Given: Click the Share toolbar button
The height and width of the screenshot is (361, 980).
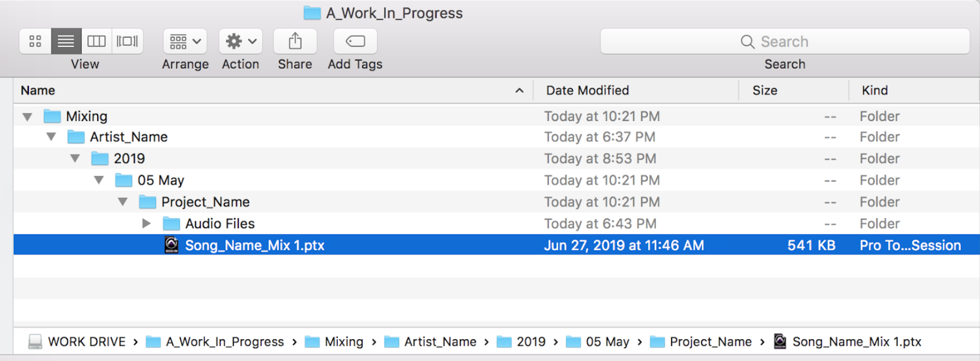Looking at the screenshot, I should (x=295, y=41).
